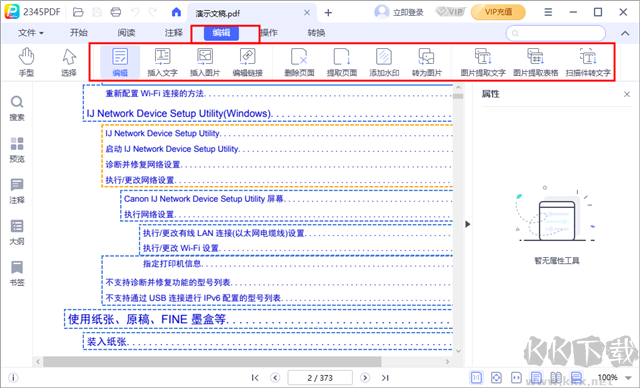Click the Undo arrow icon

135,12
